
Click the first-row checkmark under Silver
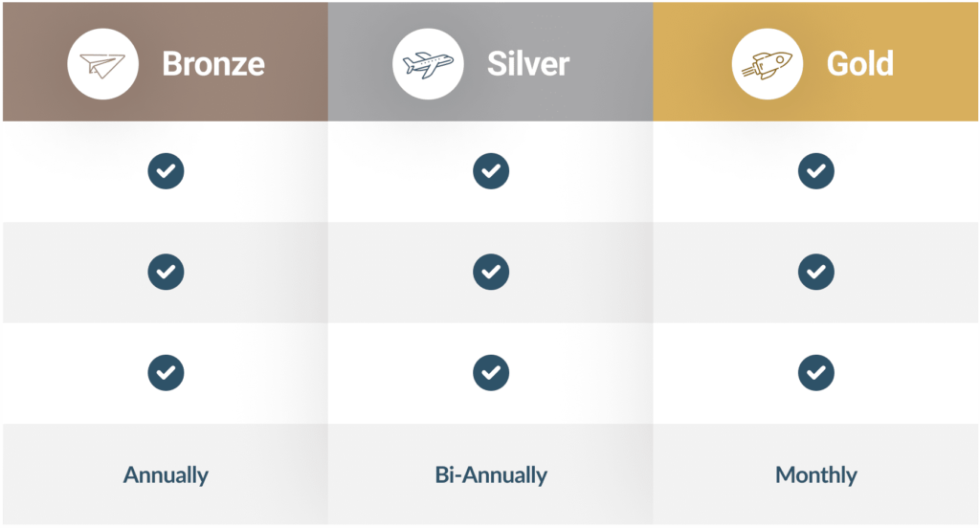(491, 171)
